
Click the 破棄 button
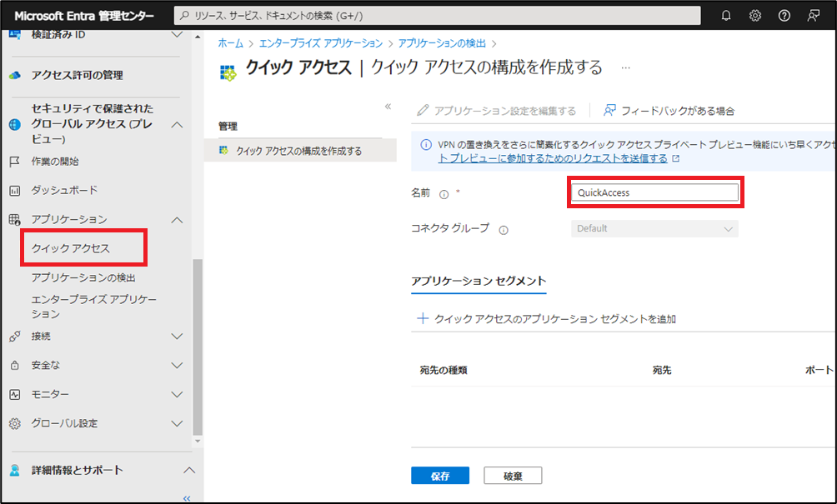[x=513, y=476]
